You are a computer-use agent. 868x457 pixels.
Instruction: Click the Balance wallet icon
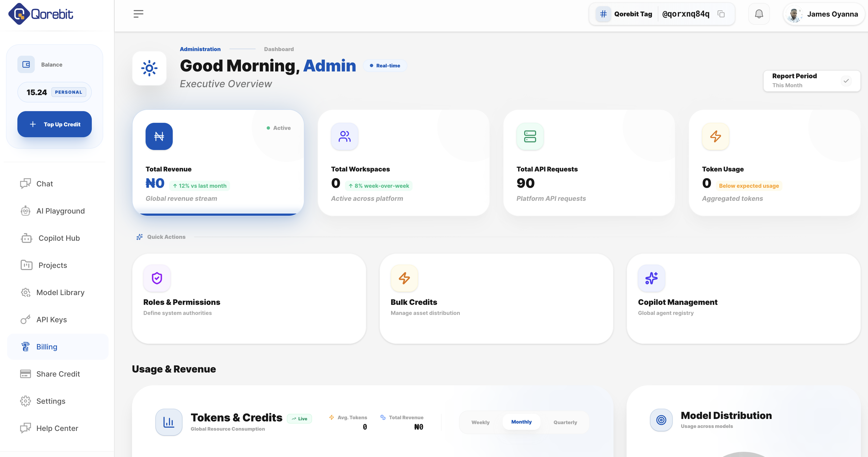[x=26, y=64]
